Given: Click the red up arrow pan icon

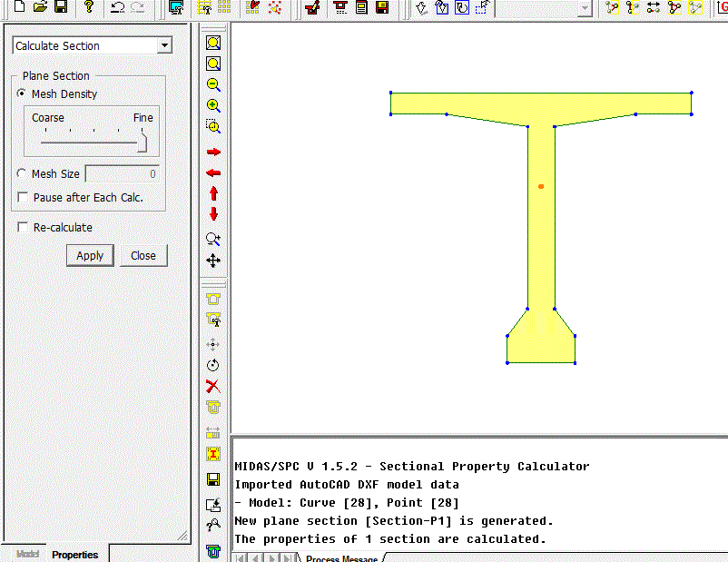Looking at the screenshot, I should coord(213,193).
